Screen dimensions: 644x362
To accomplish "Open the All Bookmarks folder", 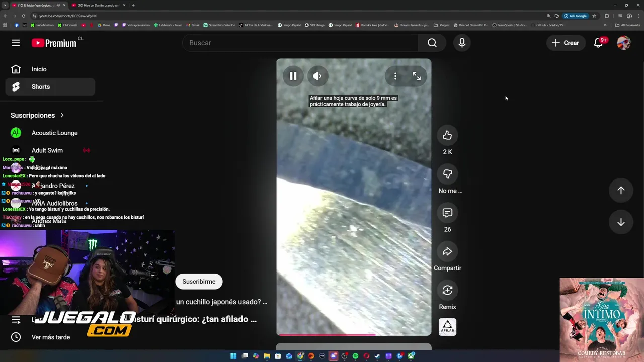I will tap(628, 25).
